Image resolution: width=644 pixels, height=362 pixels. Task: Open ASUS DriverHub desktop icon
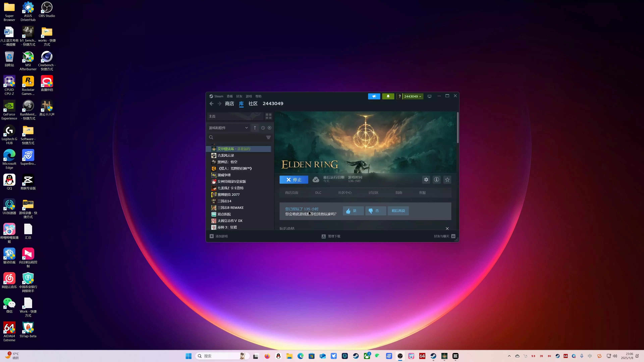[x=28, y=12]
